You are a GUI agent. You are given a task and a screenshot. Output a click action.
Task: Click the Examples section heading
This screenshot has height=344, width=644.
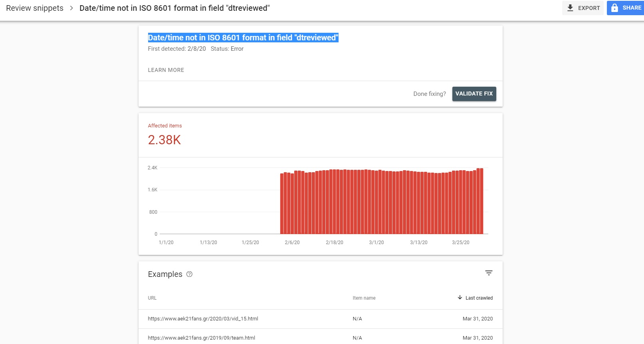(x=165, y=274)
